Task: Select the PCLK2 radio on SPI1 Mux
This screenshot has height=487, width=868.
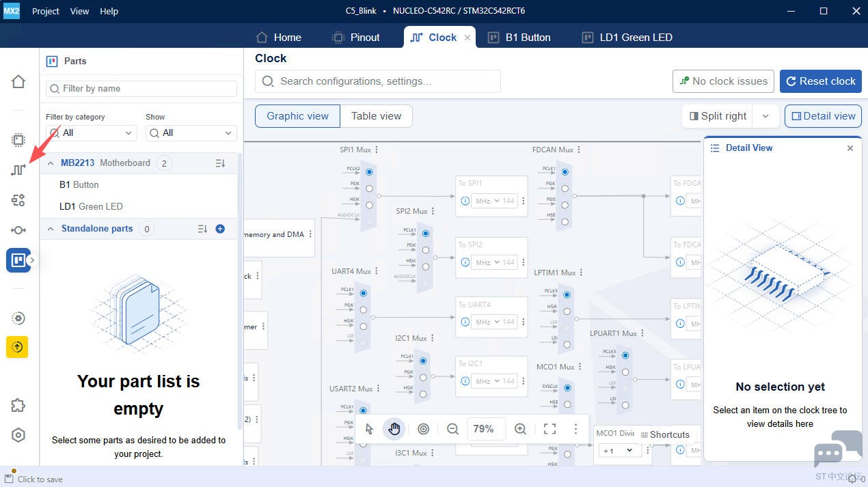Action: (369, 172)
